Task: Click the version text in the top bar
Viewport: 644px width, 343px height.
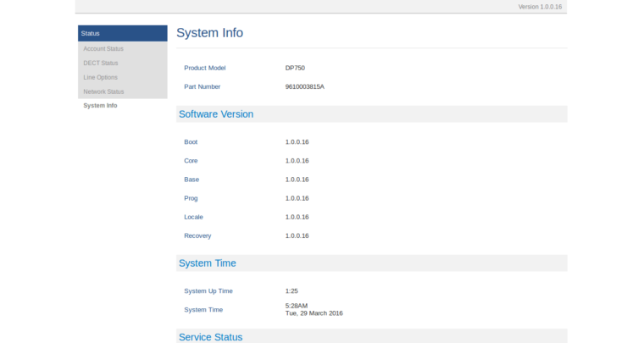Action: [540, 7]
